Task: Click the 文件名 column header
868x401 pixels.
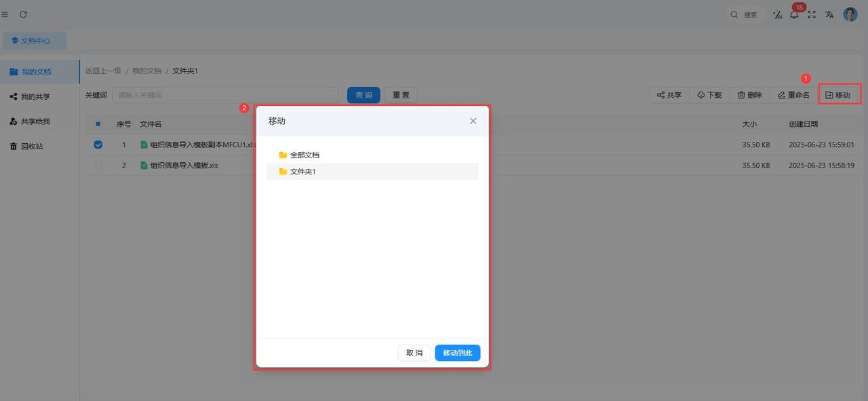Action: 151,124
